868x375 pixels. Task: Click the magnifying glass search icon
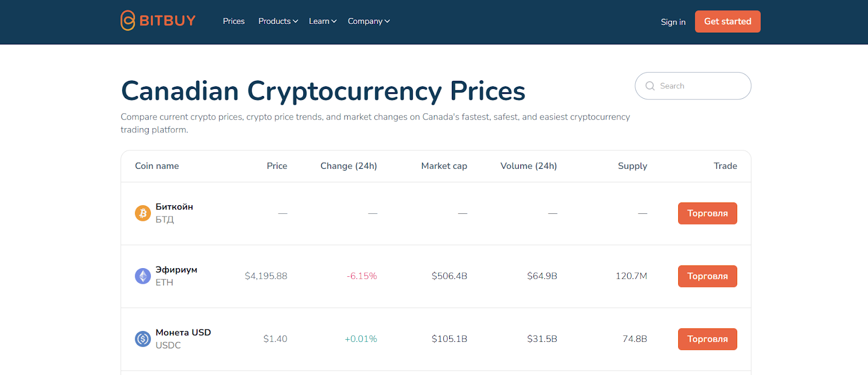(650, 86)
